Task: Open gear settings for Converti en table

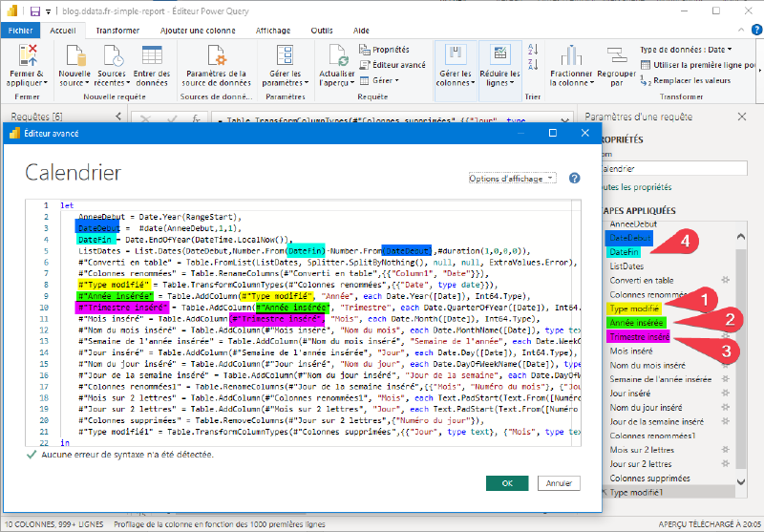Action: point(726,280)
